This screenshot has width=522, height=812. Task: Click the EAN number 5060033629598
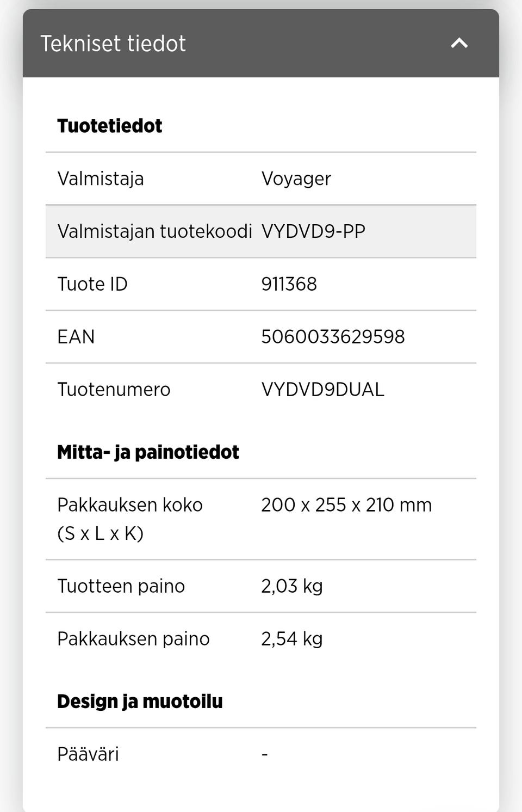click(333, 337)
